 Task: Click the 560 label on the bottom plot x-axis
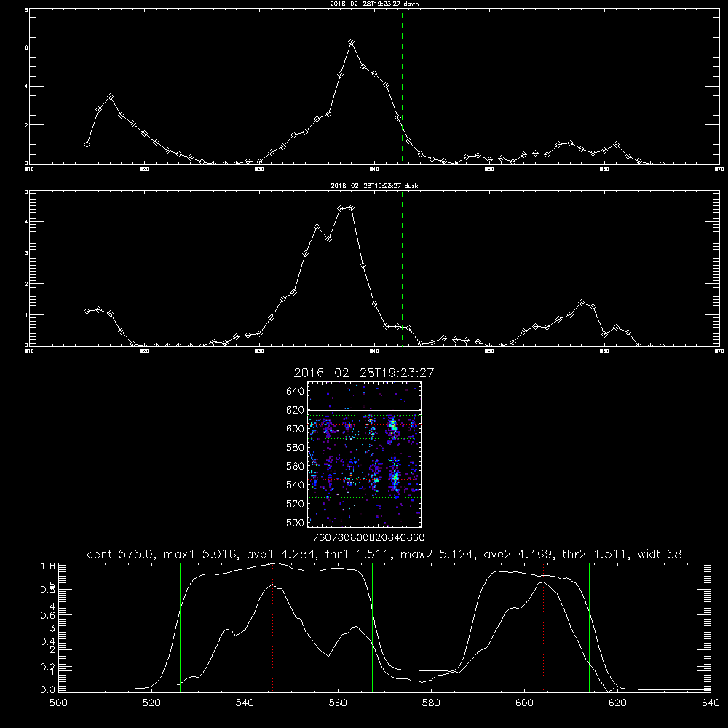click(338, 703)
